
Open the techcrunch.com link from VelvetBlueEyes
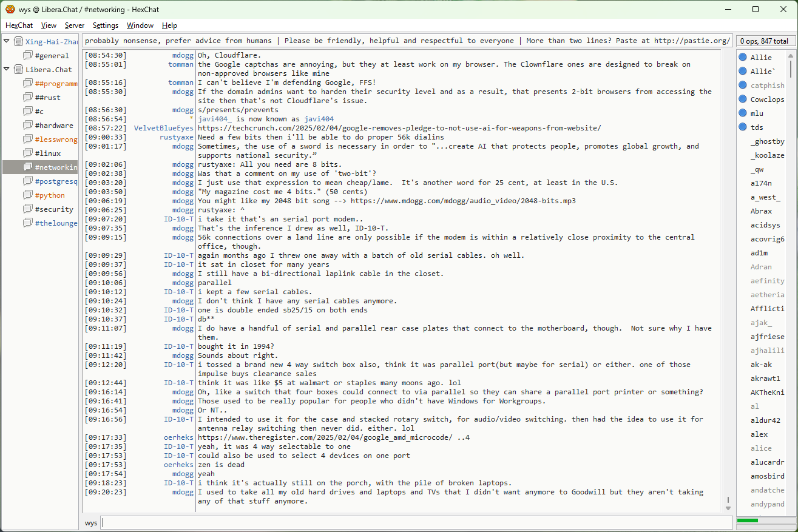click(399, 128)
